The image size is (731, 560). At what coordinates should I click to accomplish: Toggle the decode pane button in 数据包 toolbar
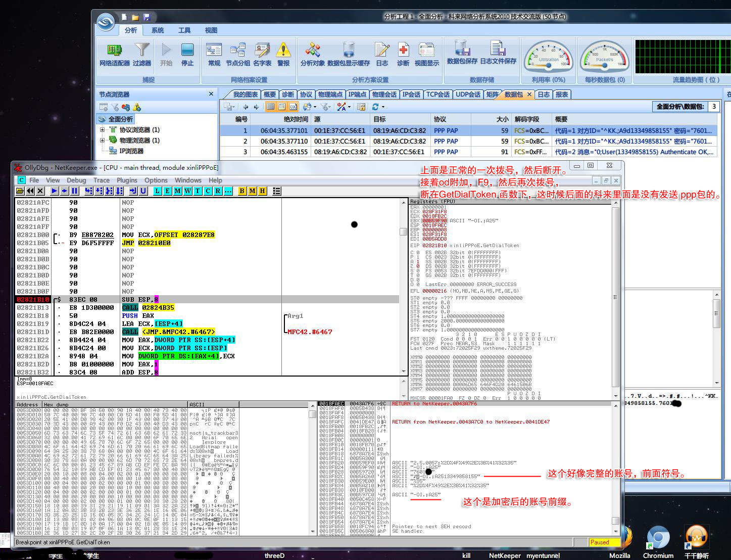click(x=282, y=107)
